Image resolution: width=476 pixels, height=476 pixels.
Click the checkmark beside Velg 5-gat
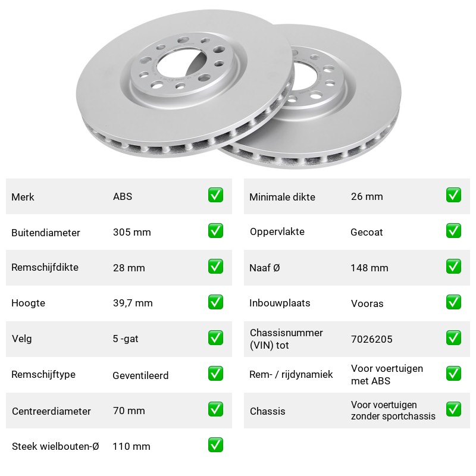coord(215,338)
